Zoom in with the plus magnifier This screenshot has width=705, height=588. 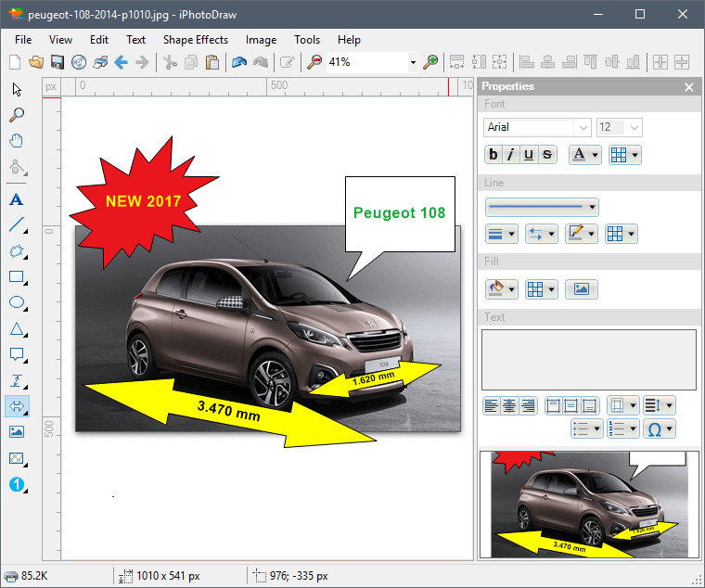tap(430, 62)
